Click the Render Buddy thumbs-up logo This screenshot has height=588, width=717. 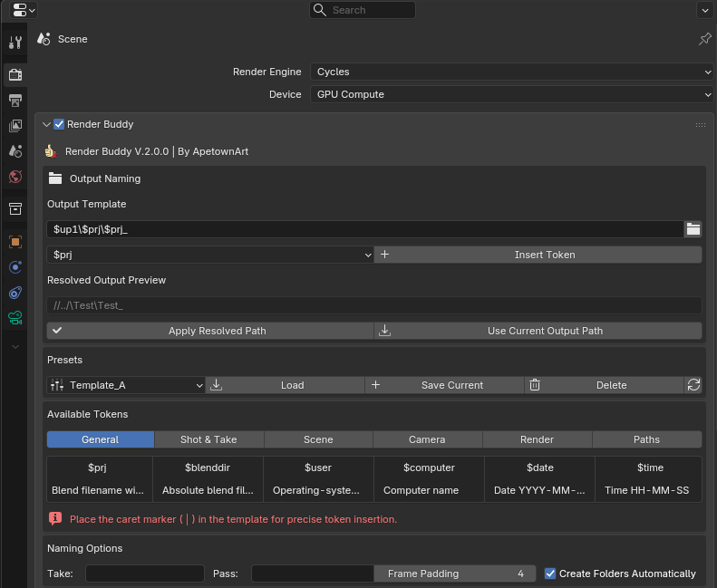(x=50, y=151)
